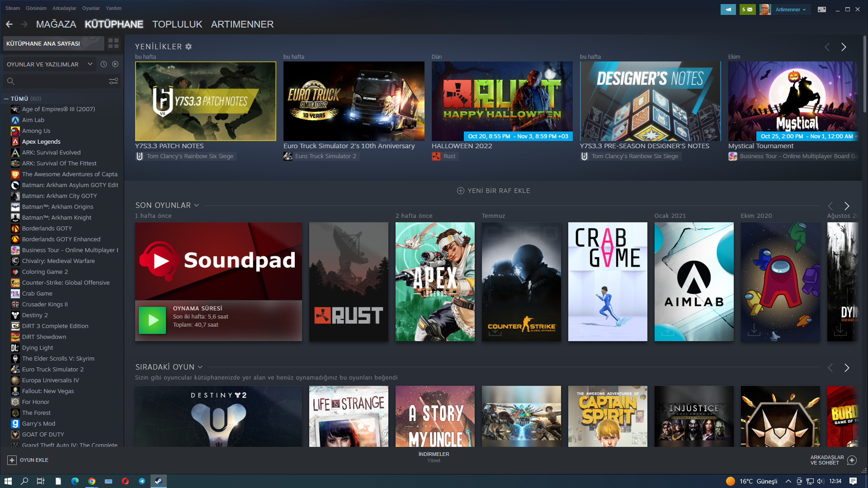Click the library search magnifier icon
The height and width of the screenshot is (488, 868).
(11, 81)
